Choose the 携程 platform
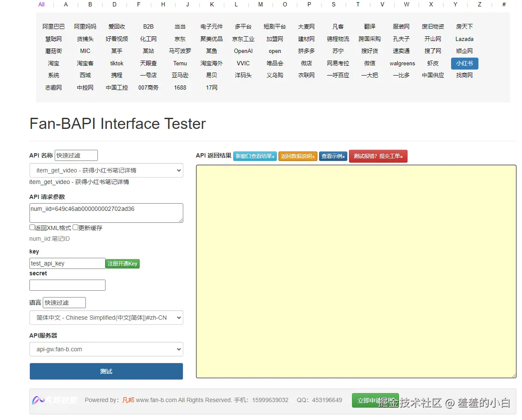 117,75
